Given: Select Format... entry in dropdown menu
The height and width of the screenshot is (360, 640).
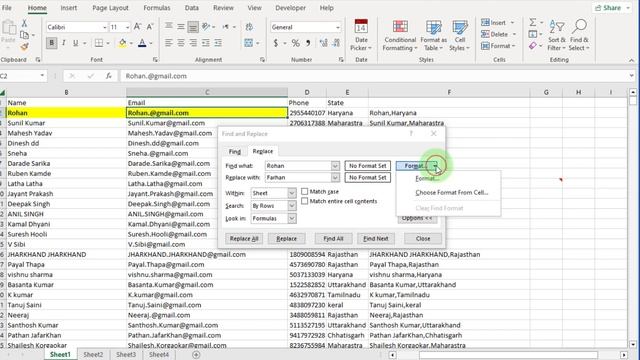Looking at the screenshot, I should [x=427, y=179].
